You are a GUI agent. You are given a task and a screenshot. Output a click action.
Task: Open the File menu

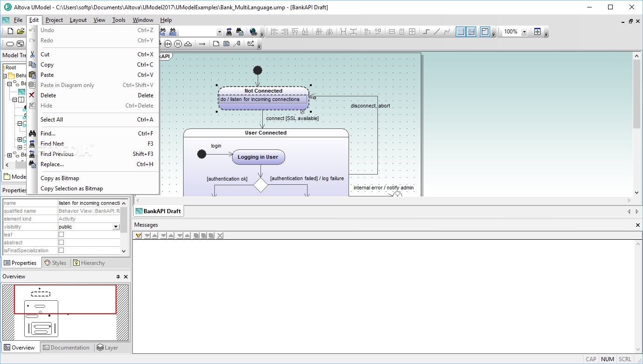pos(18,20)
